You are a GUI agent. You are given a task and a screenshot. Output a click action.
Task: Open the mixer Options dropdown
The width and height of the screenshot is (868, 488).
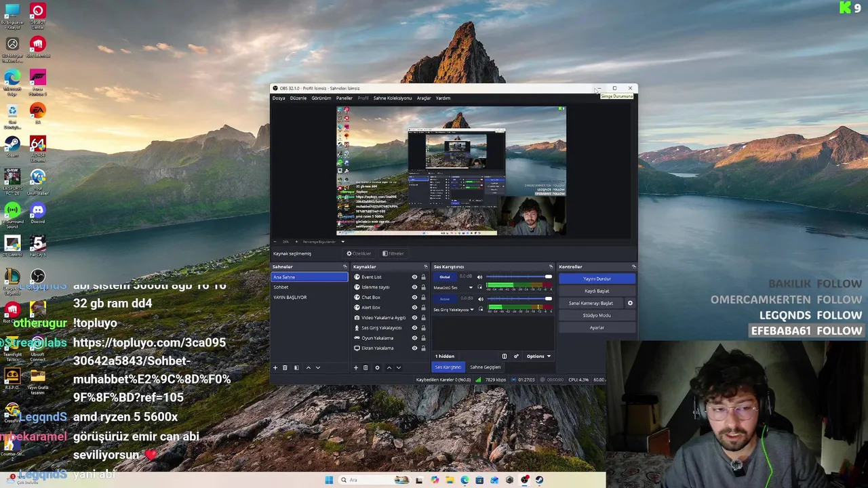538,356
